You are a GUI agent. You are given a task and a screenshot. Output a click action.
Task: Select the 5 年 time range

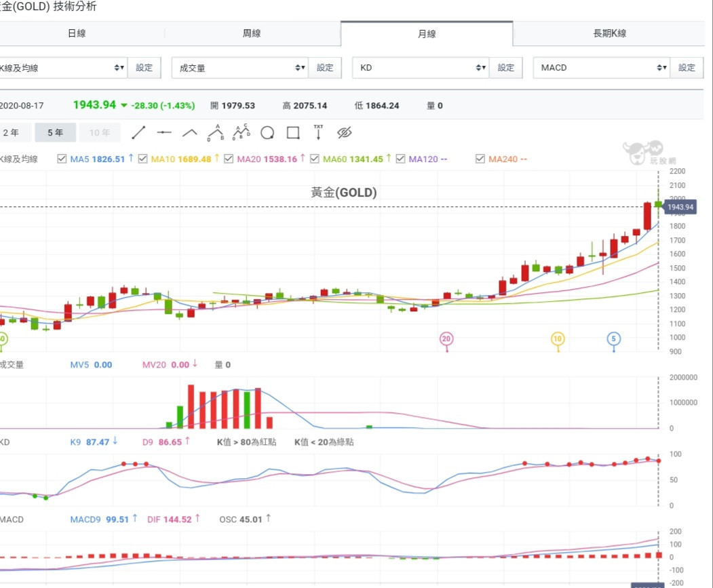(x=56, y=132)
